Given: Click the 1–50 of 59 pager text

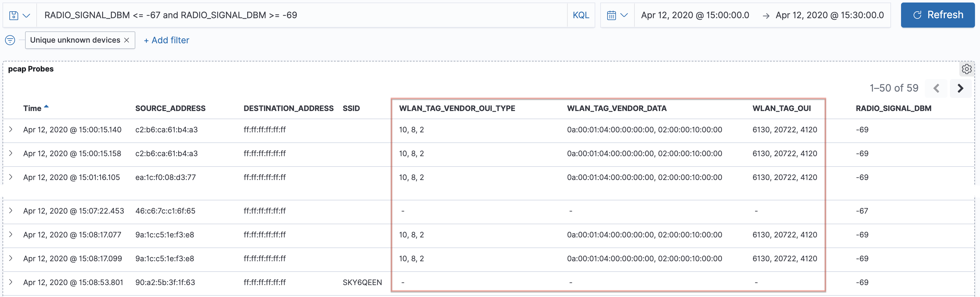Looking at the screenshot, I should point(894,88).
